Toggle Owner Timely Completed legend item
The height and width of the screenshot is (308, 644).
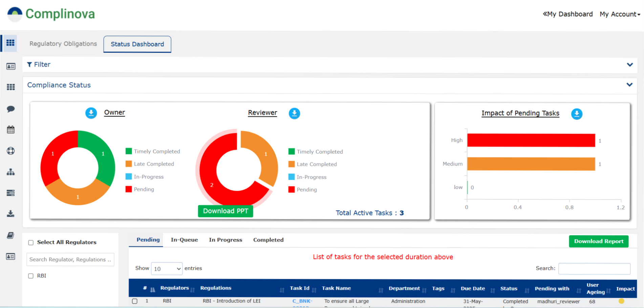(153, 151)
